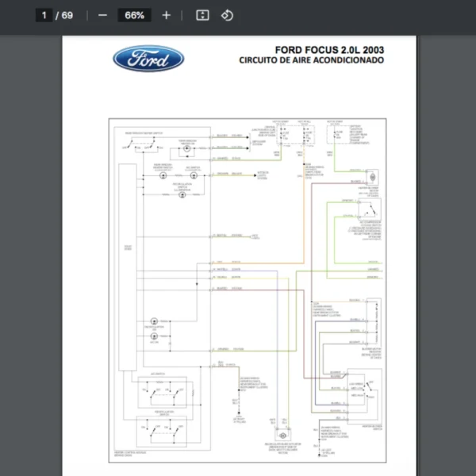This screenshot has height=476, width=476.
Task: Click the total page count 69
Action: click(x=67, y=15)
